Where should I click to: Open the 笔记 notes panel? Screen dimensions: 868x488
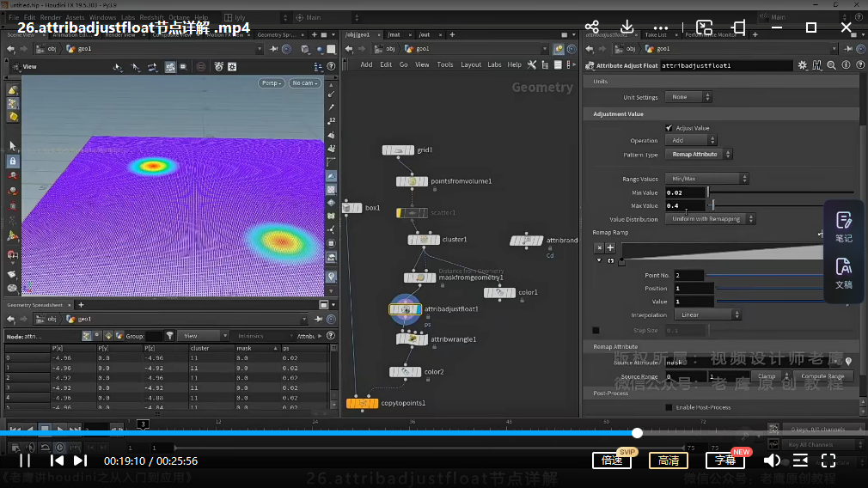[844, 227]
